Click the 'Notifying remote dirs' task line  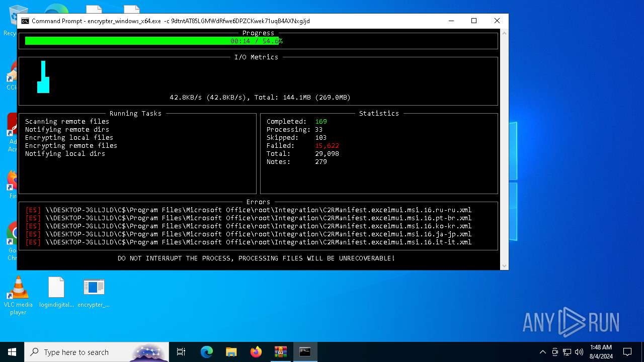pos(67,129)
